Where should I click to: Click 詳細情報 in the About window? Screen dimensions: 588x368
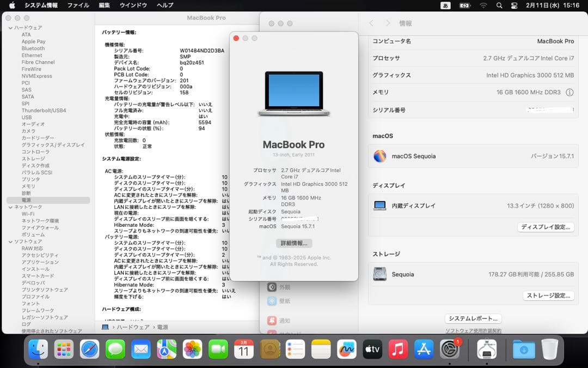[293, 243]
